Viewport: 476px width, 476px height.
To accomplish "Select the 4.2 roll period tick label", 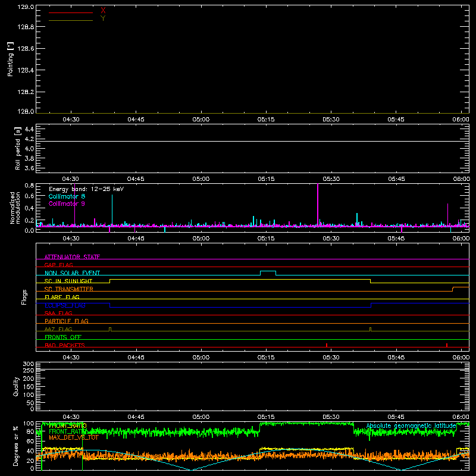I will point(29,139).
